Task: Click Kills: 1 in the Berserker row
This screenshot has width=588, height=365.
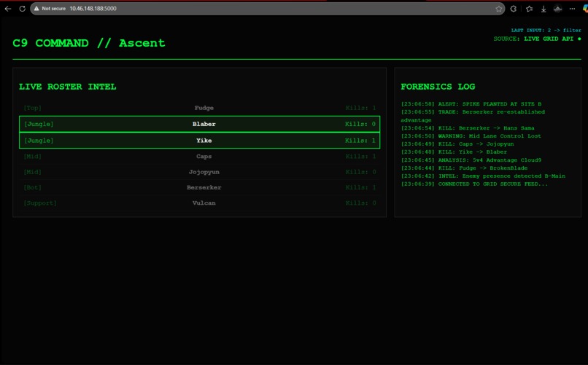Action: [x=360, y=187]
